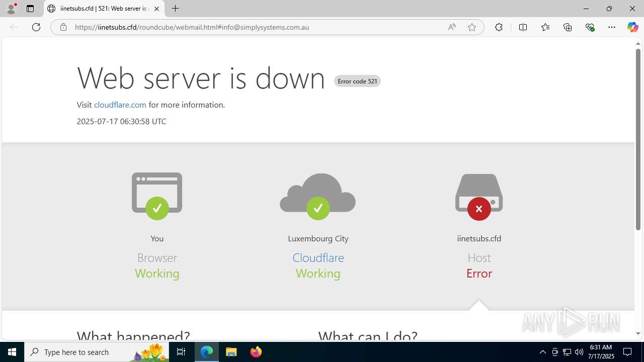Open a new tab with plus button

pos(175,9)
